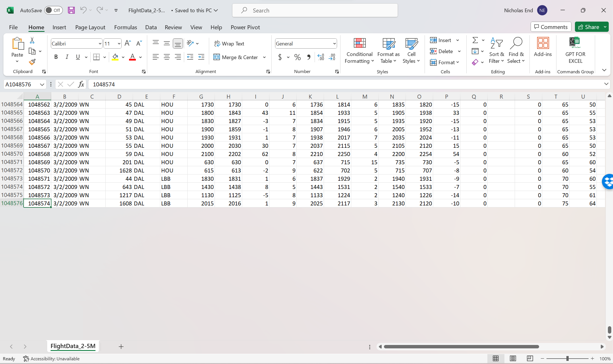613x364 pixels.
Task: Select the Home ribbon tab
Action: (x=36, y=27)
